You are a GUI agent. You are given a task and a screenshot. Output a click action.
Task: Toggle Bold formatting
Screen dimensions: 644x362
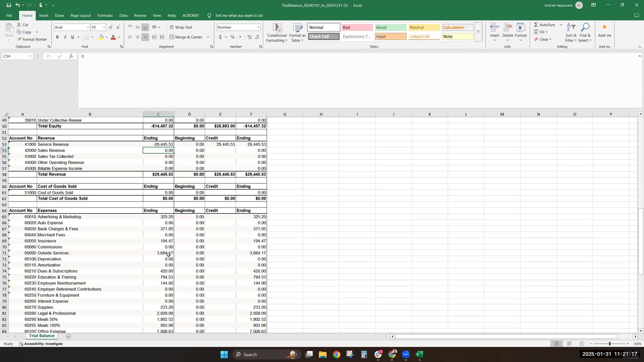click(57, 37)
